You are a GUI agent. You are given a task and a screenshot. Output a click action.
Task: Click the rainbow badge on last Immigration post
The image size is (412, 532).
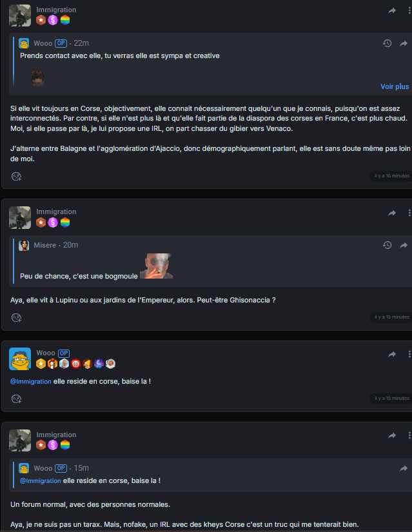point(65,445)
